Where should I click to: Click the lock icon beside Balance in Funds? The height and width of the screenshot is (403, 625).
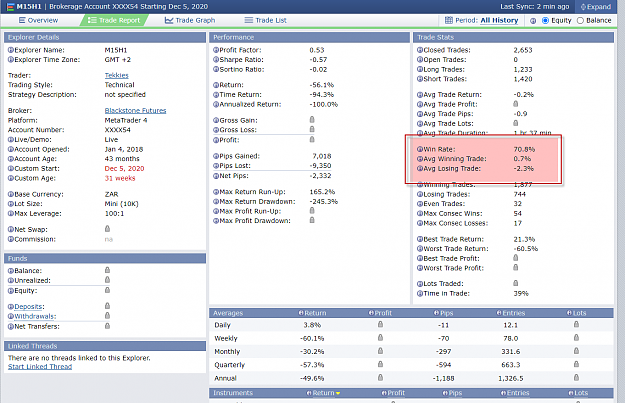coord(107,270)
